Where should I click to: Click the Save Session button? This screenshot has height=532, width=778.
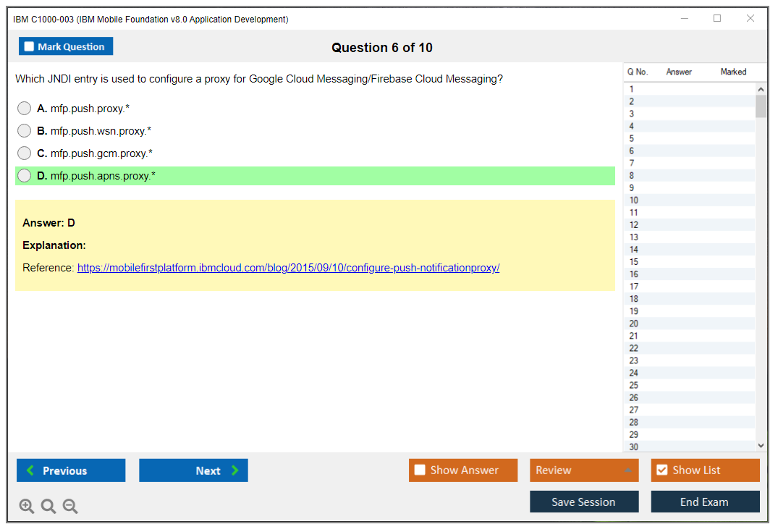pos(583,502)
